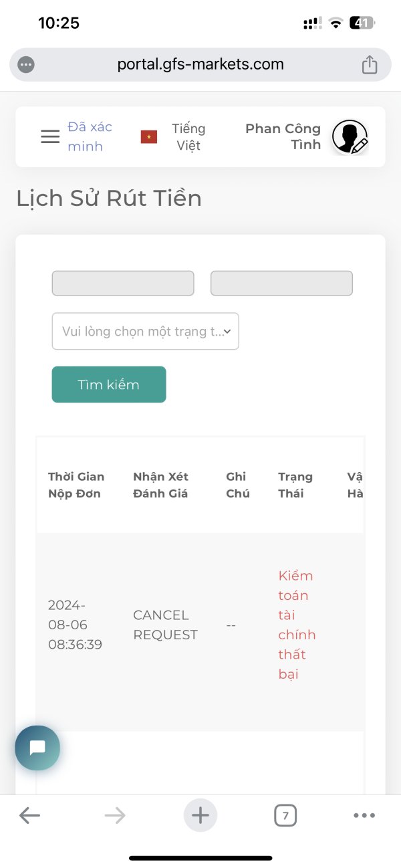
Task: Open site info icon in address bar
Action: (x=26, y=65)
